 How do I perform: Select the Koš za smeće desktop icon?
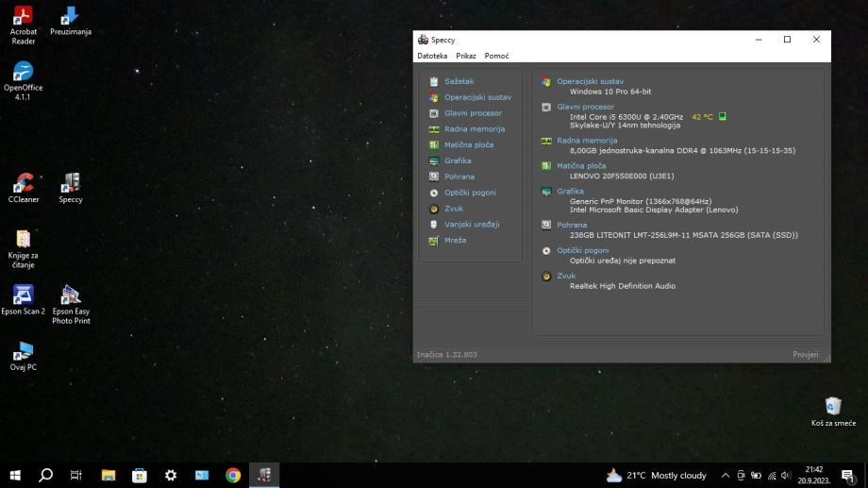[833, 411]
